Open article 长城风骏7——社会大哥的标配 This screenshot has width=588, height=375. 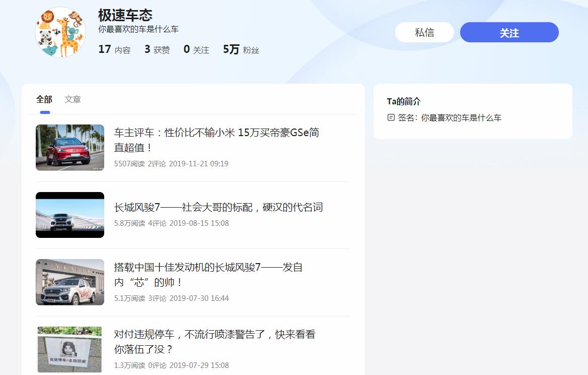218,207
